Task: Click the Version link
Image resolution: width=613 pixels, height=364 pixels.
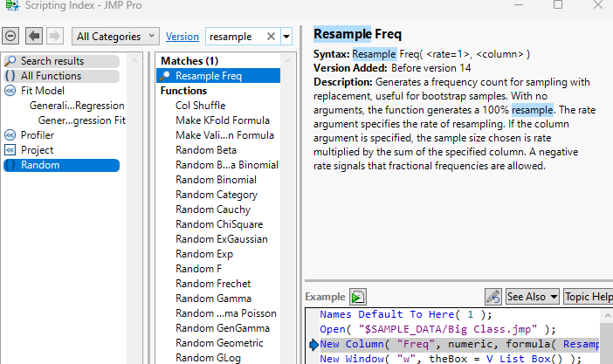Action: (183, 37)
